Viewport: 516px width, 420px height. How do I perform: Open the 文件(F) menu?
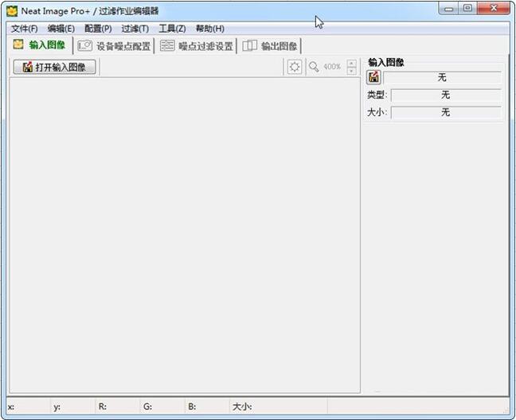pyautogui.click(x=25, y=29)
